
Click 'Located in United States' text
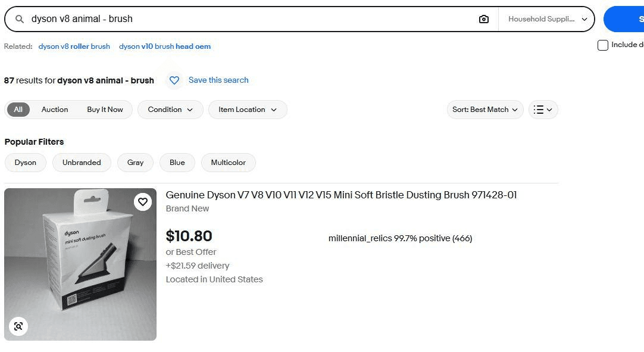coord(214,279)
